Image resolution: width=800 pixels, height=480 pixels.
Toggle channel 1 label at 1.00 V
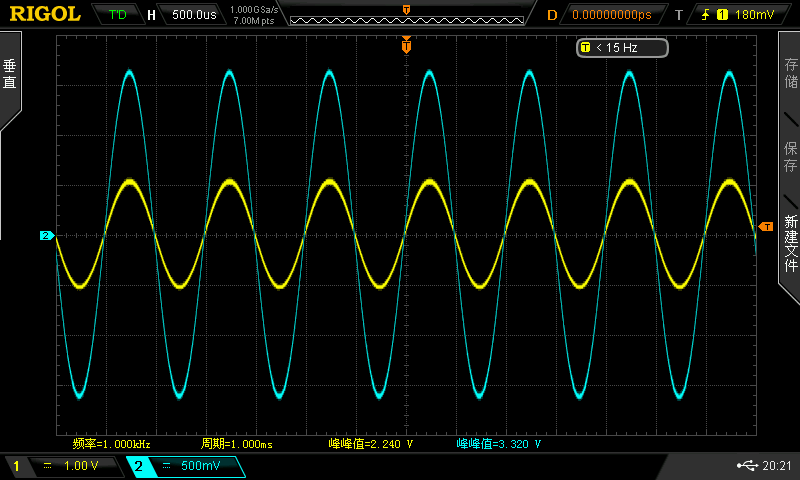click(16, 466)
